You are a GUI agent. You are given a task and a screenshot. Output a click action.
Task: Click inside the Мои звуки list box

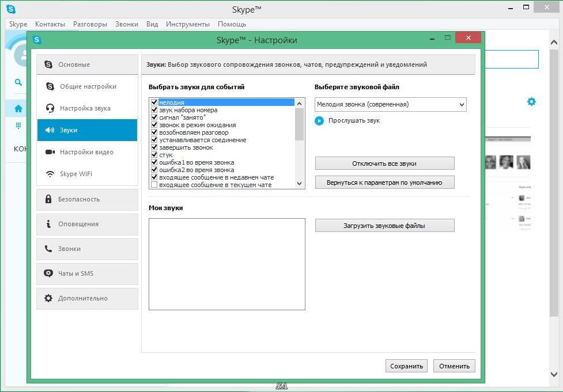227,264
